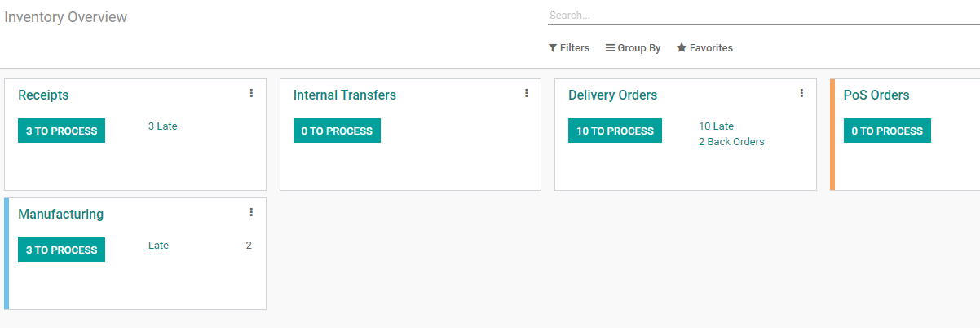Click the PoS Orders 0 TO PROCESS button

pyautogui.click(x=887, y=131)
